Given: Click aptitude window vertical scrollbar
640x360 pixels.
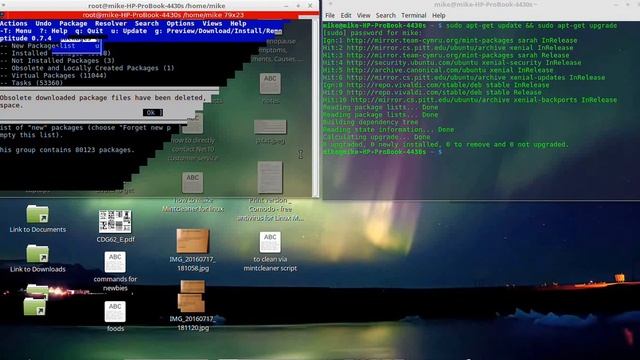Looking at the screenshot, I should 316,108.
